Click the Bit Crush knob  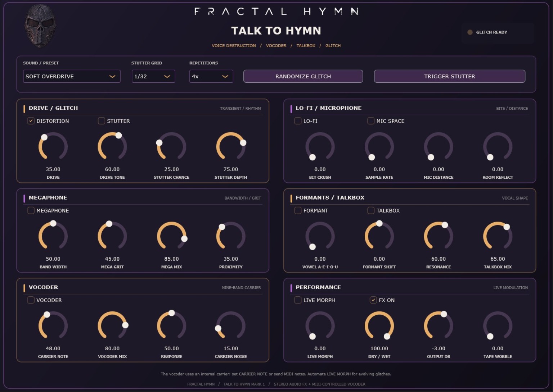click(320, 146)
